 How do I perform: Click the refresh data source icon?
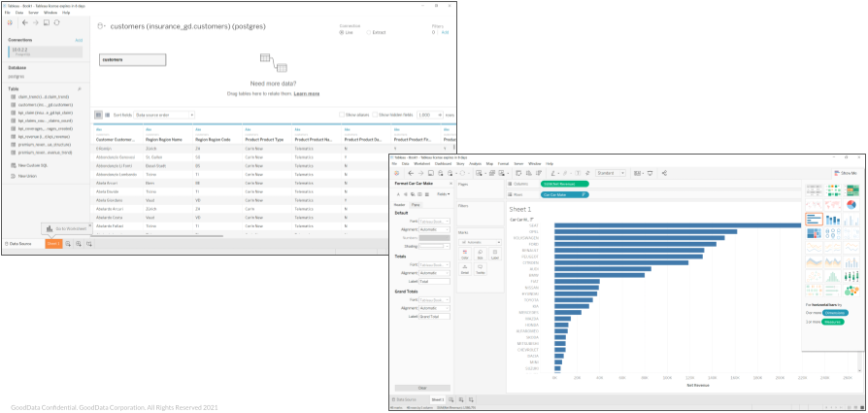[x=56, y=22]
